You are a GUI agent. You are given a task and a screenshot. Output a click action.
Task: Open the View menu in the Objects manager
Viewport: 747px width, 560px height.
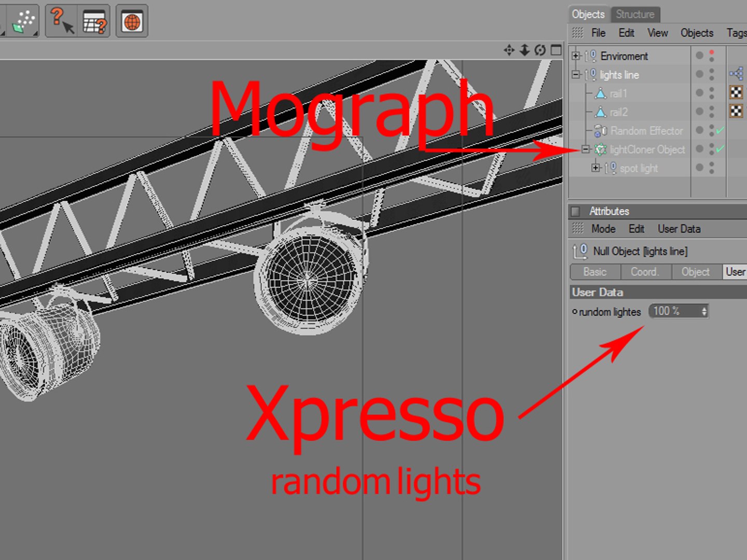[x=657, y=33]
